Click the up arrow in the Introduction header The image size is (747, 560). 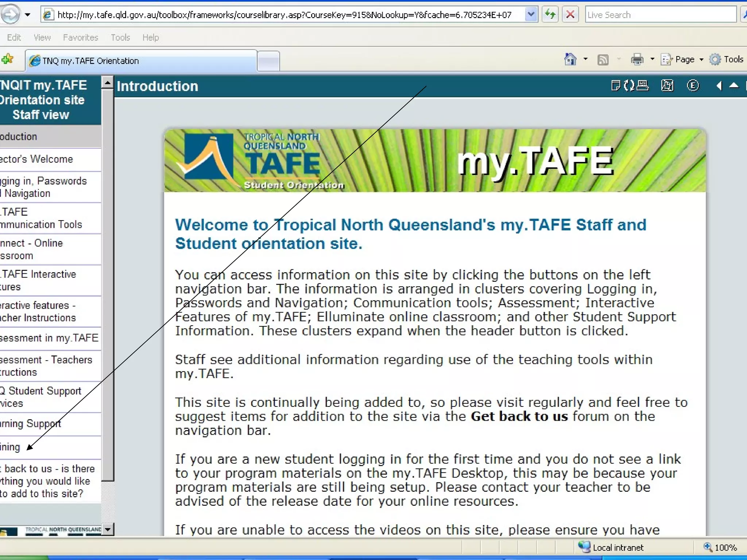pos(734,86)
